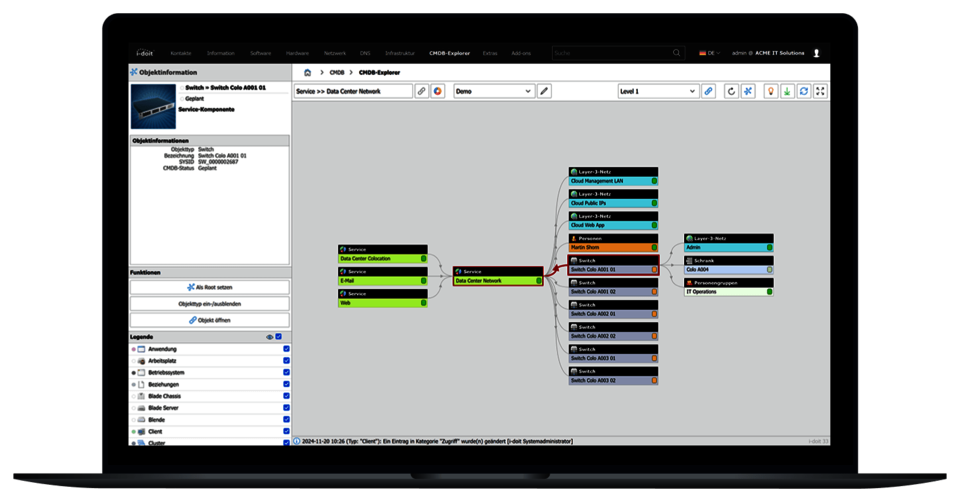Screen dimensions: 960x502
Task: Select the Martin Shom person node
Action: click(x=613, y=243)
